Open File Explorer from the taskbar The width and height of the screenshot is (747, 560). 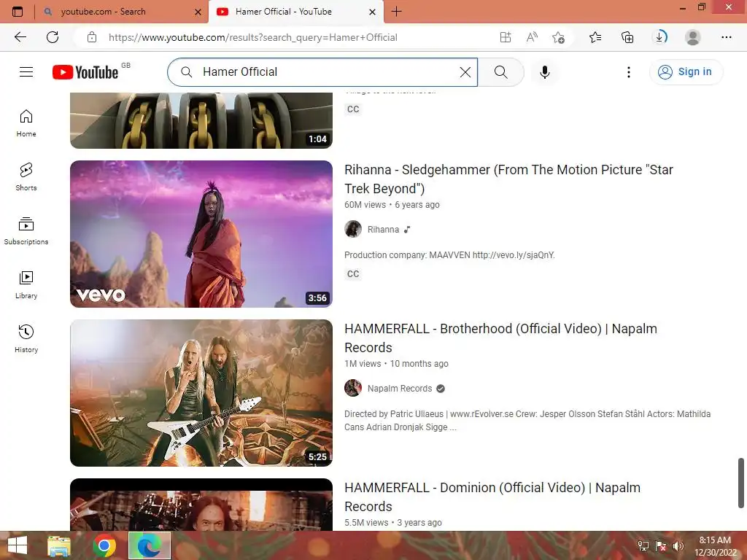click(x=59, y=545)
